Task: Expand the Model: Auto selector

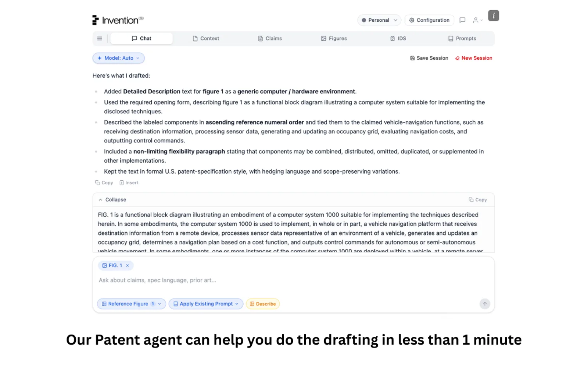Action: point(118,58)
